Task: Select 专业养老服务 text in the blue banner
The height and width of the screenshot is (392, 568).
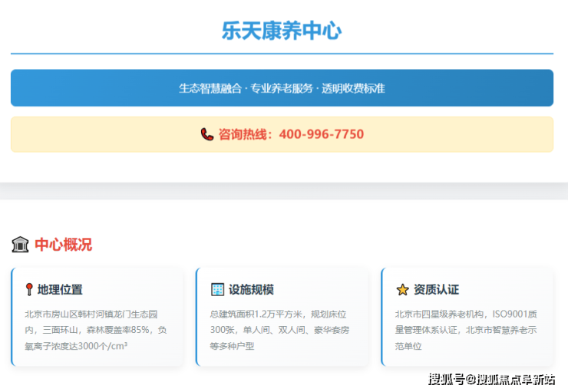Action: click(x=282, y=88)
